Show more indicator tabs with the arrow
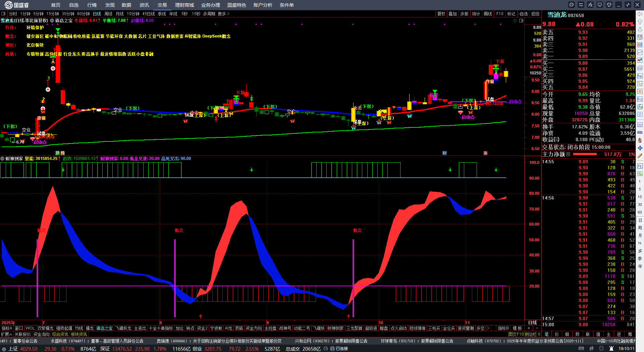 [x=488, y=328]
